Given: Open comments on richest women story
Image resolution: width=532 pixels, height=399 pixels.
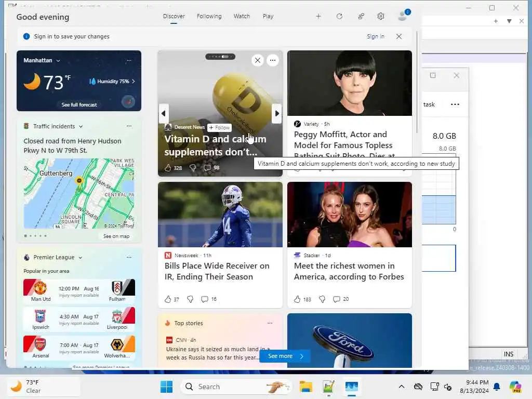Looking at the screenshot, I should point(341,299).
